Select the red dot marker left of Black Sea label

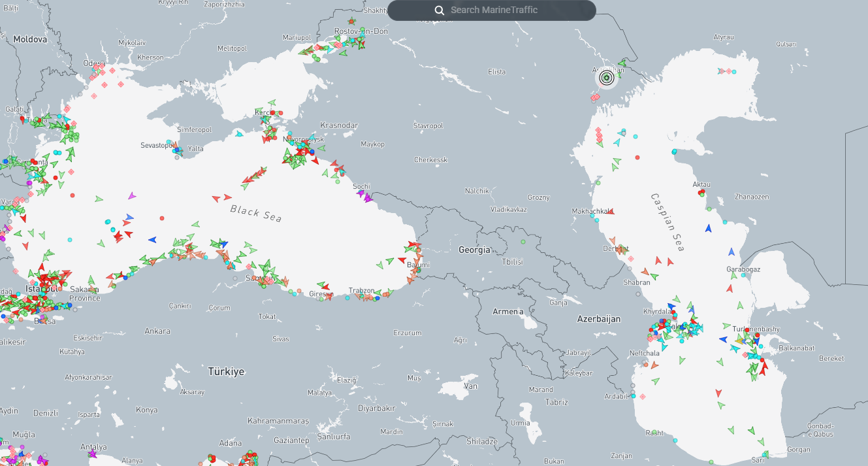pyautogui.click(x=162, y=218)
